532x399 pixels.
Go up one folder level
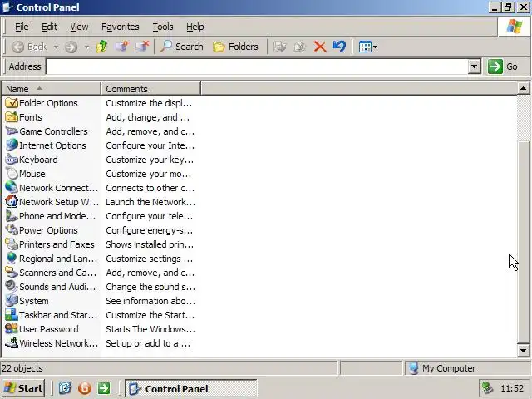pos(101,47)
